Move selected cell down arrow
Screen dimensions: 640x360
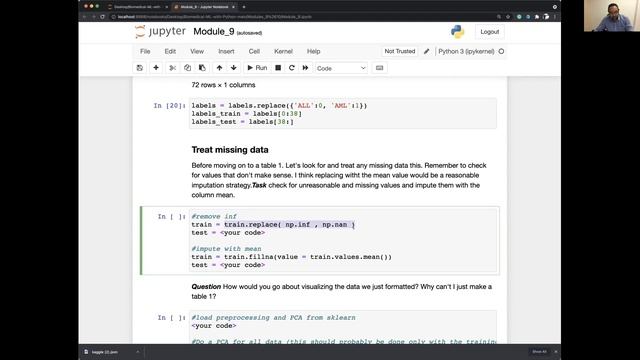click(x=233, y=68)
